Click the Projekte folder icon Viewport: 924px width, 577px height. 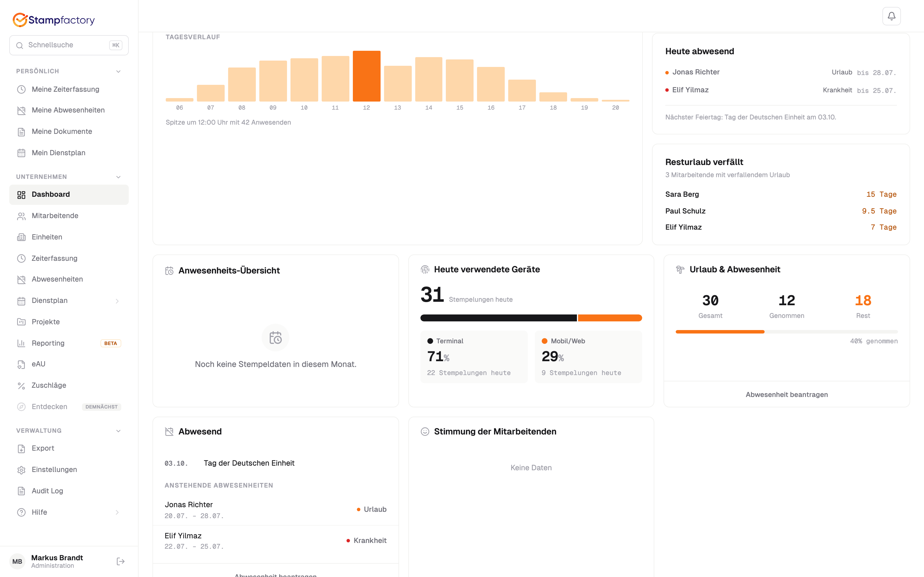pos(21,322)
